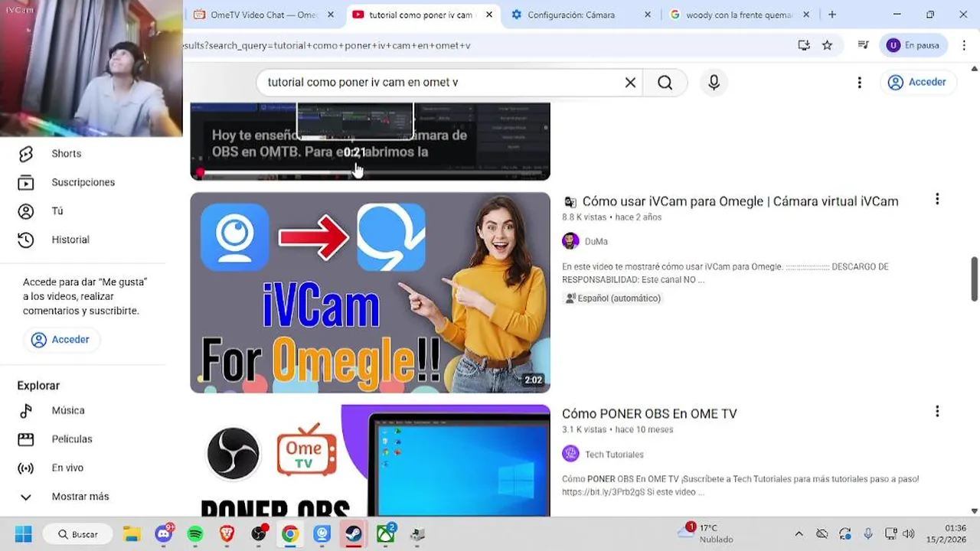Click the Español (automático) subtitles badge
Image resolution: width=980 pixels, height=551 pixels.
point(612,298)
